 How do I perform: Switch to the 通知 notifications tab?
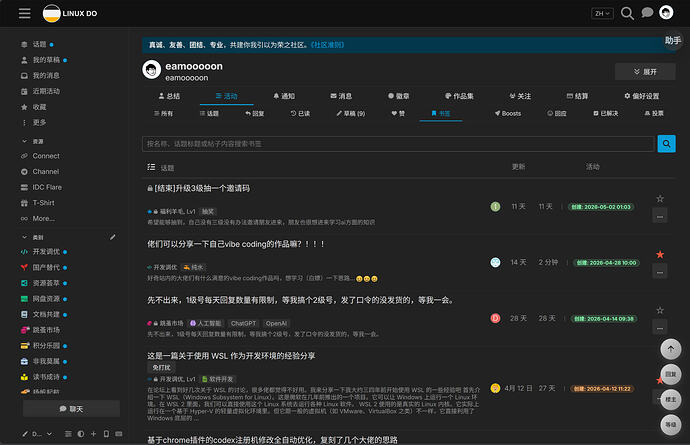point(284,96)
